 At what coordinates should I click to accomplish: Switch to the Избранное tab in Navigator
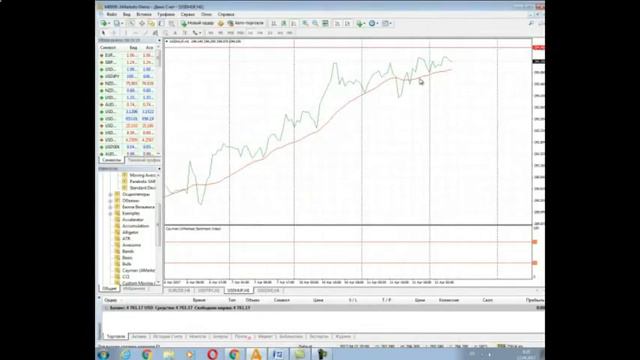tap(134, 289)
